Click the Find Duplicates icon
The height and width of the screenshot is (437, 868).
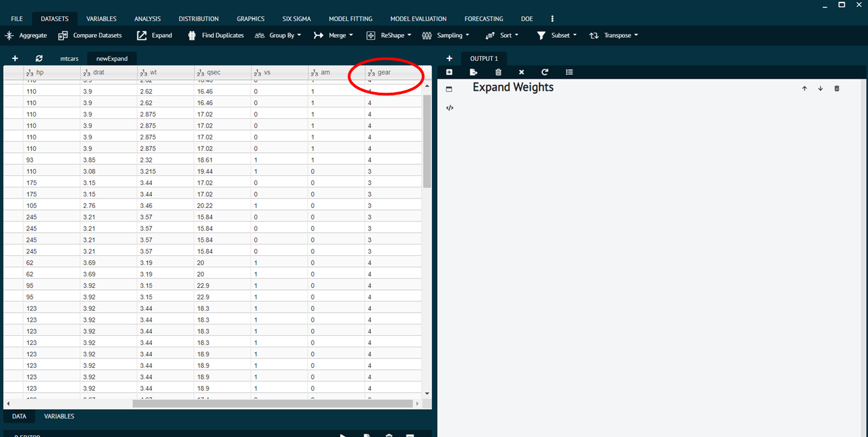(x=191, y=36)
